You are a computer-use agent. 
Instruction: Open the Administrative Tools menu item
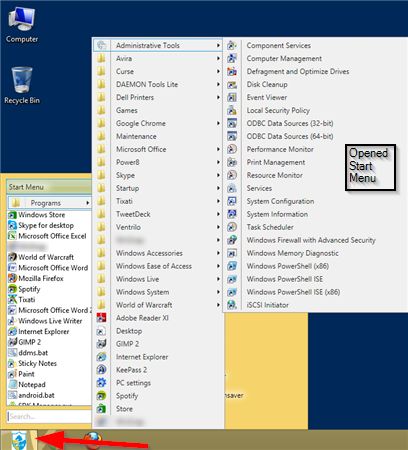coord(158,45)
